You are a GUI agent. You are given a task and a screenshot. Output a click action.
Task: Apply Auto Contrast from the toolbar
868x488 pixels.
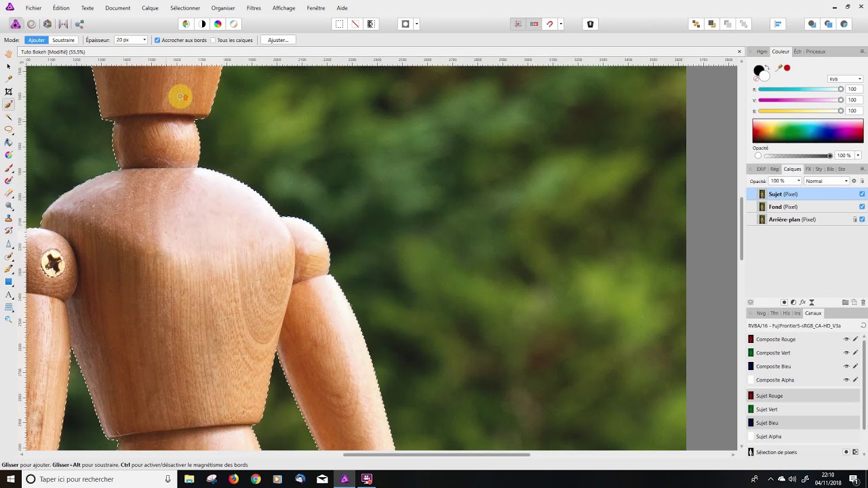point(202,24)
